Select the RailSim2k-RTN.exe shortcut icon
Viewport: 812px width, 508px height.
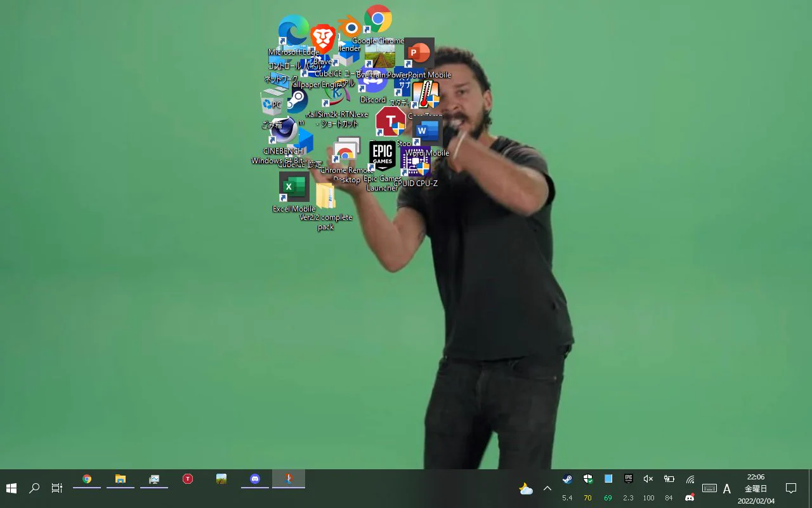click(337, 94)
